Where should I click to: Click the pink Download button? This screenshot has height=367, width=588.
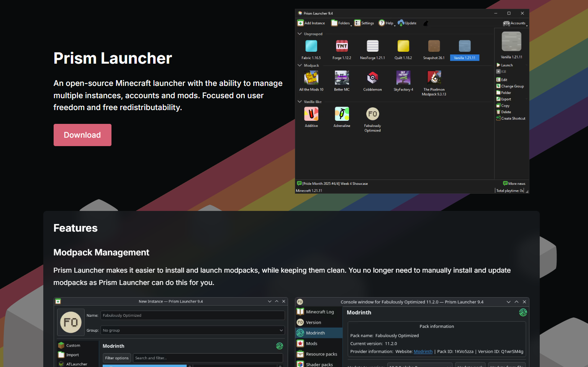[x=82, y=135]
